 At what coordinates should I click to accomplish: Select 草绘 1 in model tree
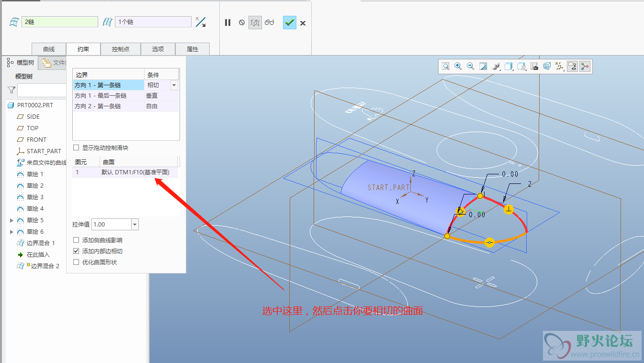[x=30, y=174]
